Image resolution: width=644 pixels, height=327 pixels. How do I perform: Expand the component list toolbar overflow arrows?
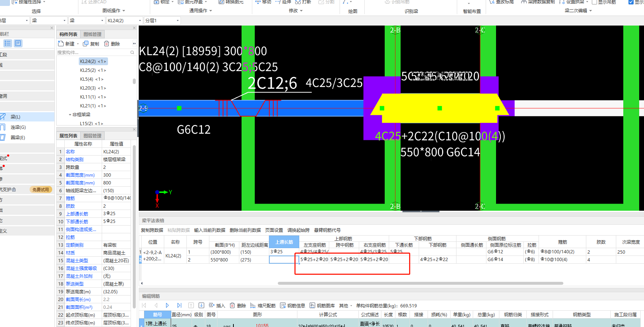134,44
